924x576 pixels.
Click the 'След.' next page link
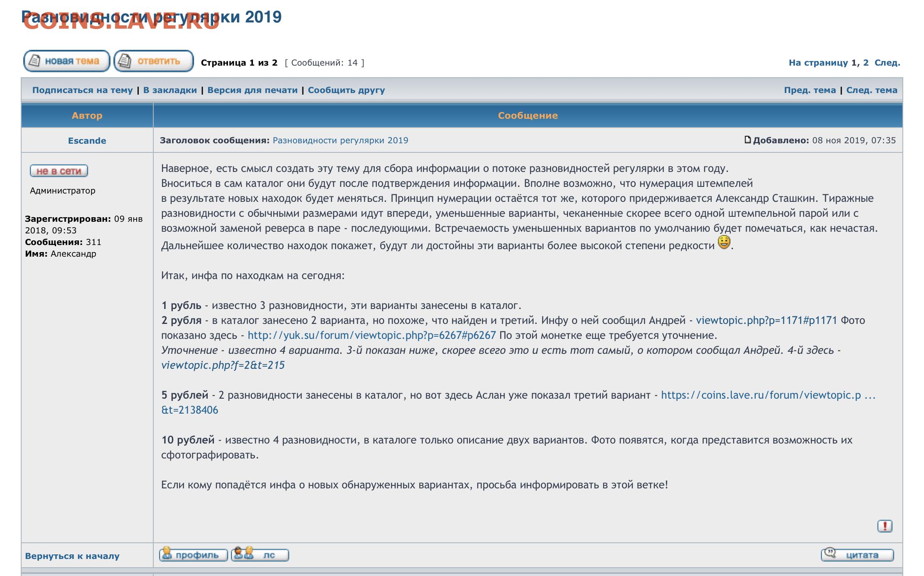(887, 63)
